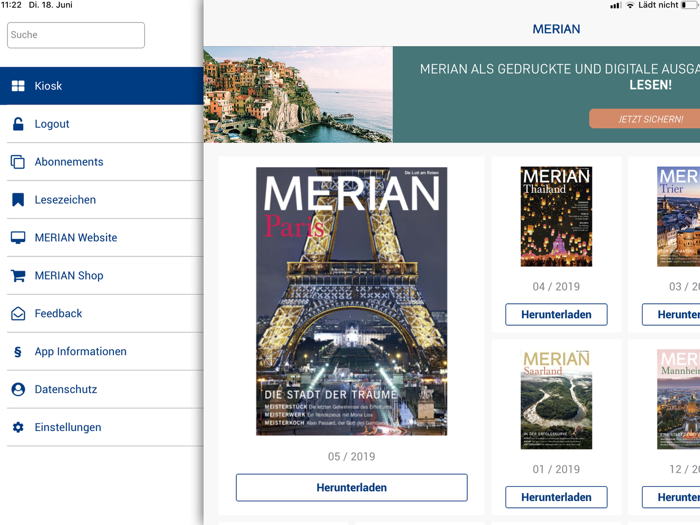The image size is (700, 525).
Task: Tap the JETZT SICHERN! banner button
Action: [645, 119]
